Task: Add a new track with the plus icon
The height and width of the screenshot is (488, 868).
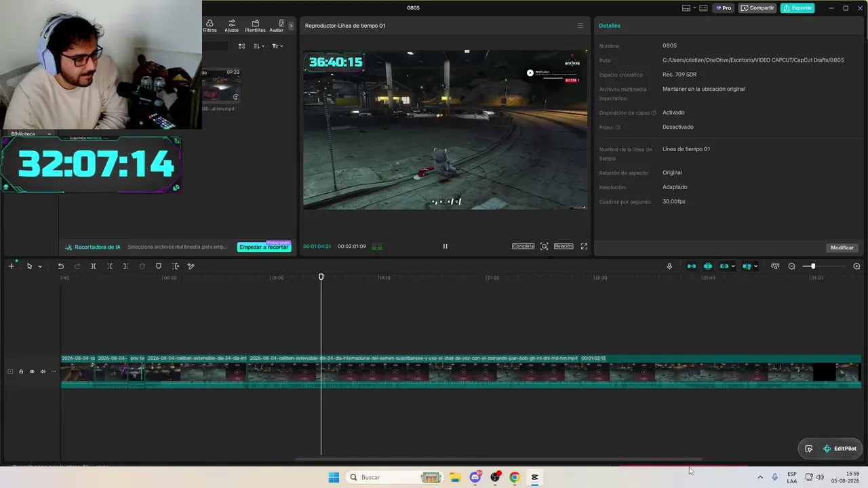Action: [x=11, y=266]
